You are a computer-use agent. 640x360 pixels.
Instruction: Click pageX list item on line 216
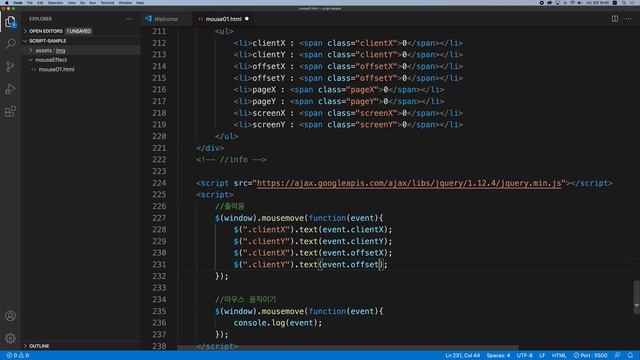click(x=339, y=89)
